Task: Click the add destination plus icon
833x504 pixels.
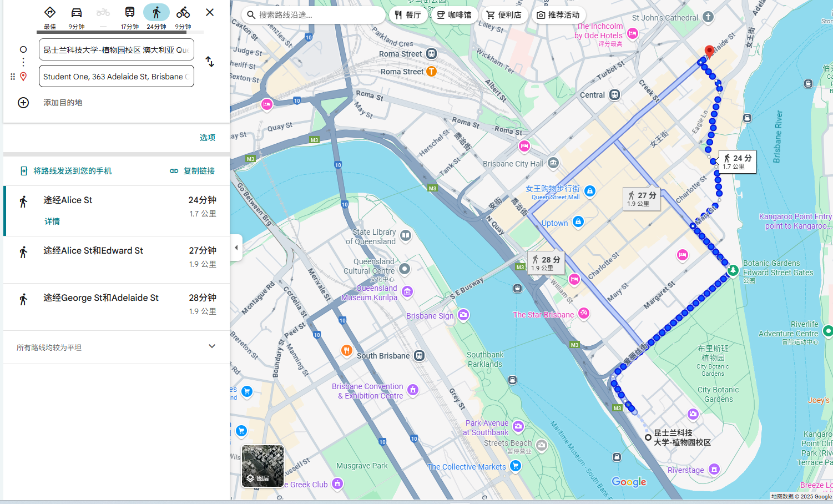Action: click(23, 103)
